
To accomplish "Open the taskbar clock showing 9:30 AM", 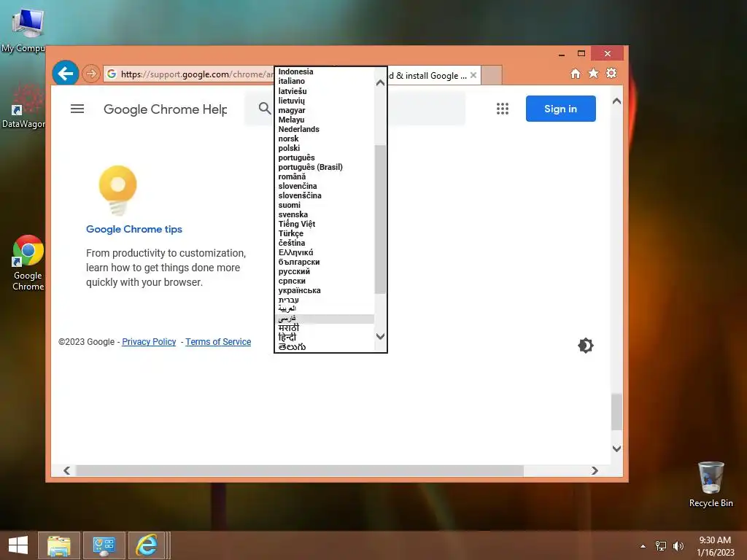I will pos(715,545).
